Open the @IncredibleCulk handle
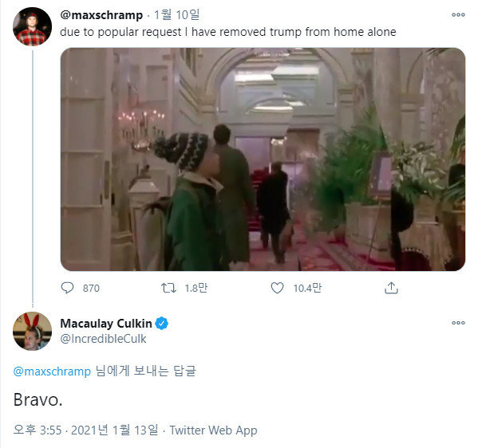The image size is (478, 448). (x=103, y=339)
